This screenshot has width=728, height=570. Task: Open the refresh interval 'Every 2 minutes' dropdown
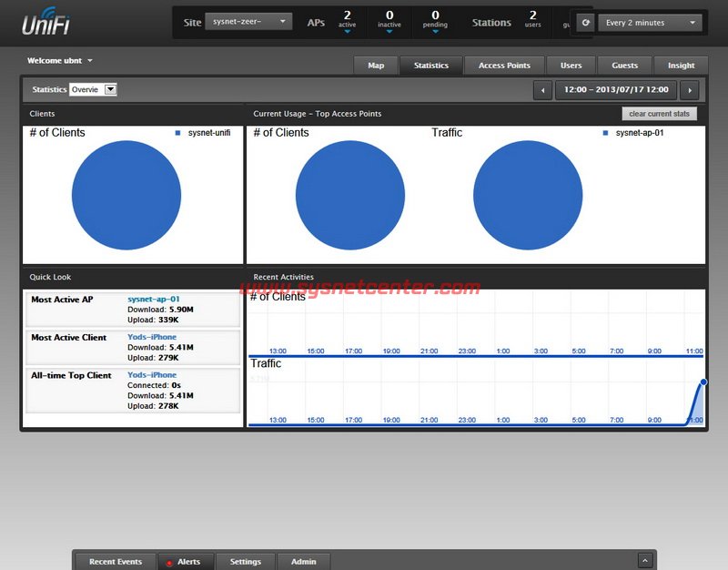[x=650, y=23]
